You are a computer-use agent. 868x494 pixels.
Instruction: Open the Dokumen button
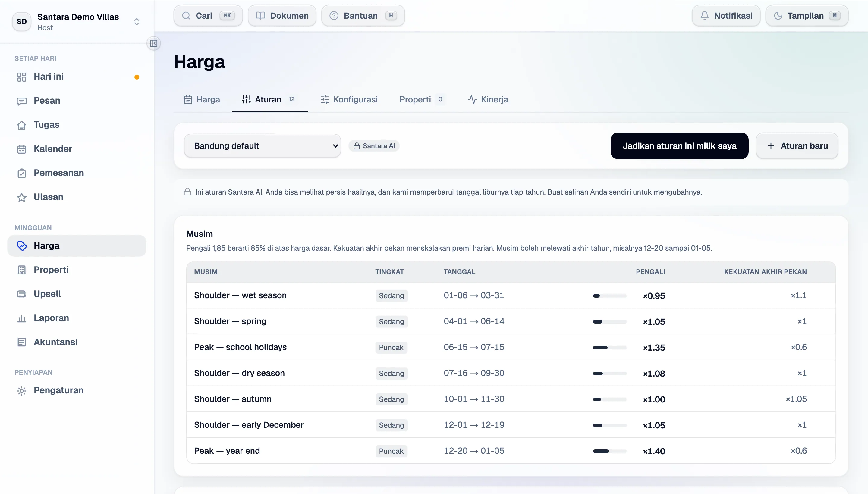click(282, 16)
